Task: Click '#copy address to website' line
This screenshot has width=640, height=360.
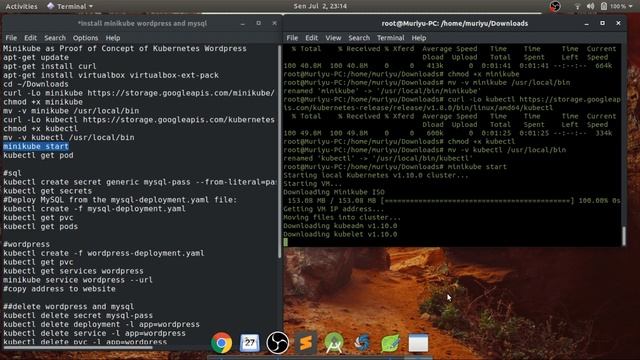Action: [x=59, y=289]
